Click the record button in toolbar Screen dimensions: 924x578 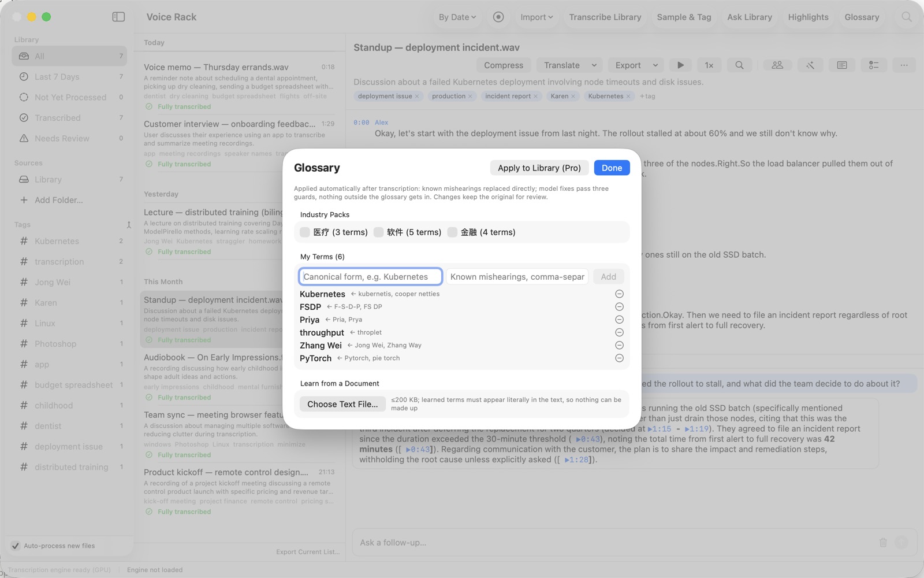point(498,17)
